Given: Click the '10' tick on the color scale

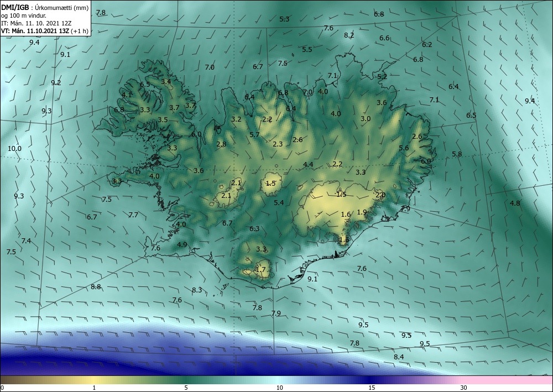Looking at the screenshot, I should 279,388.
